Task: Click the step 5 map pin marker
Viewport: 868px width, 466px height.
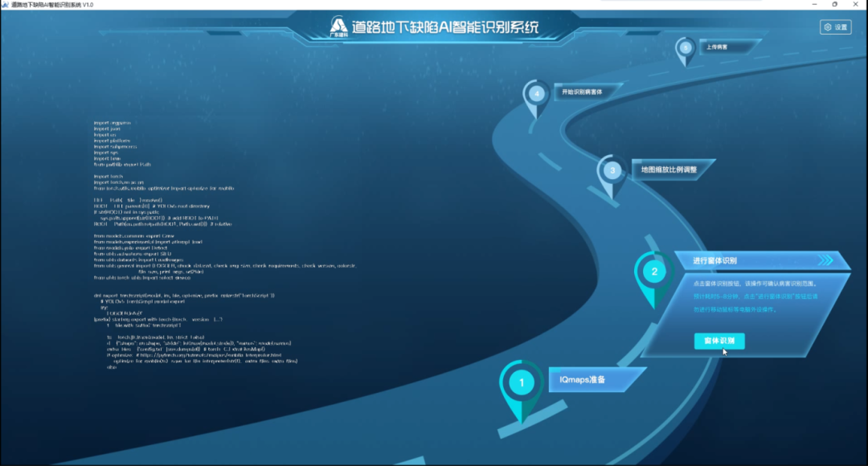Action: 686,47
